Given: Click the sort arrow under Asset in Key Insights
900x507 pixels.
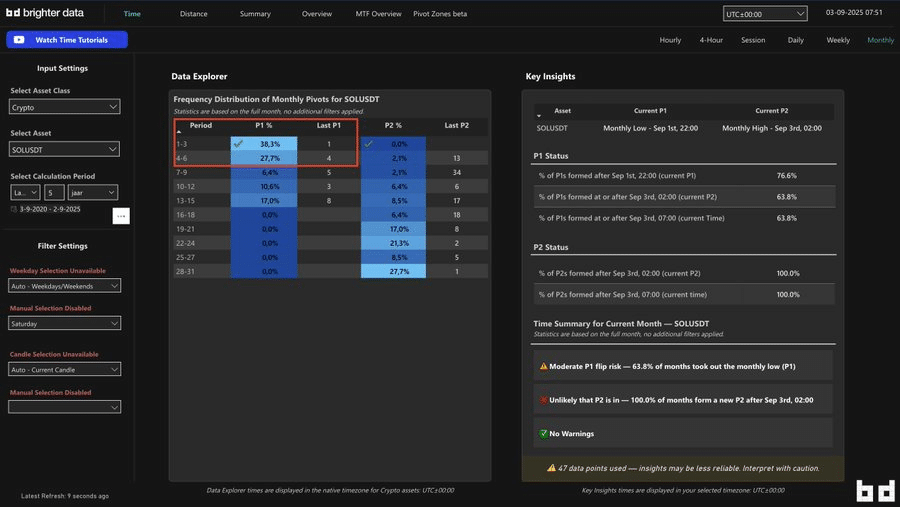Looking at the screenshot, I should click(x=541, y=117).
